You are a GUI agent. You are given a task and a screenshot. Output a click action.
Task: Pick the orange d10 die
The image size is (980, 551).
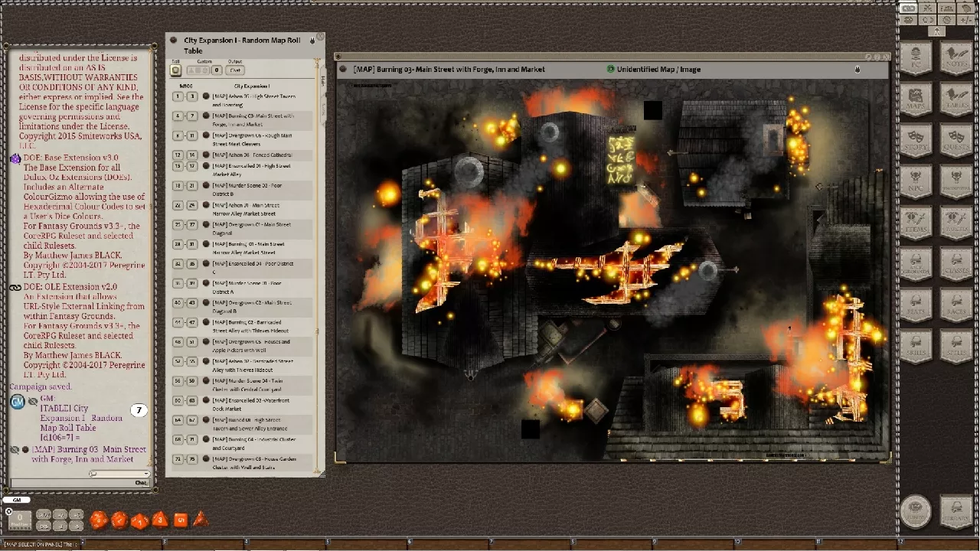[x=139, y=521]
